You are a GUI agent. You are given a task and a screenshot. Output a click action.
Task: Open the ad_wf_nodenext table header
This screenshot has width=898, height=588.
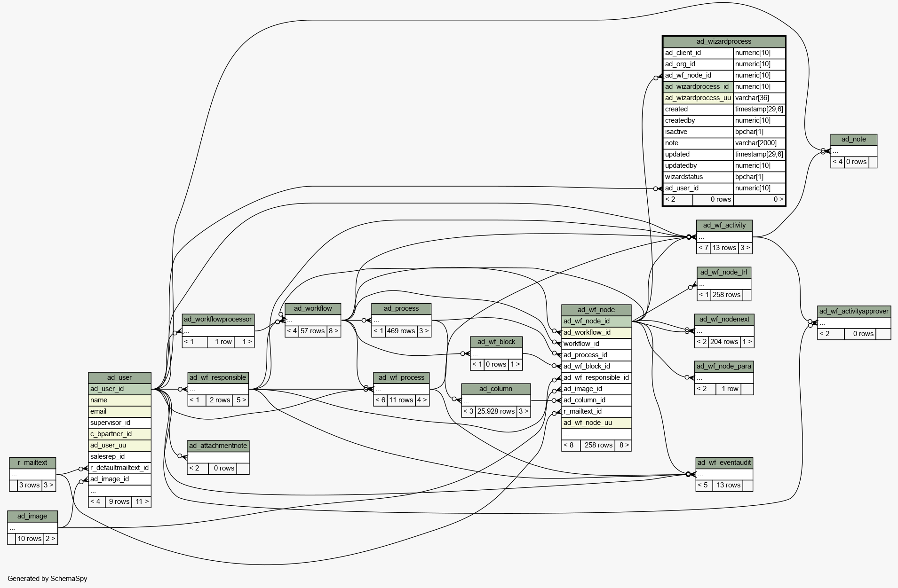724,320
